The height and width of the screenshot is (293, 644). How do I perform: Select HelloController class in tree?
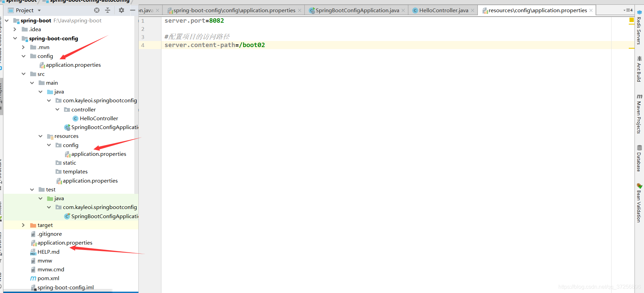point(95,119)
